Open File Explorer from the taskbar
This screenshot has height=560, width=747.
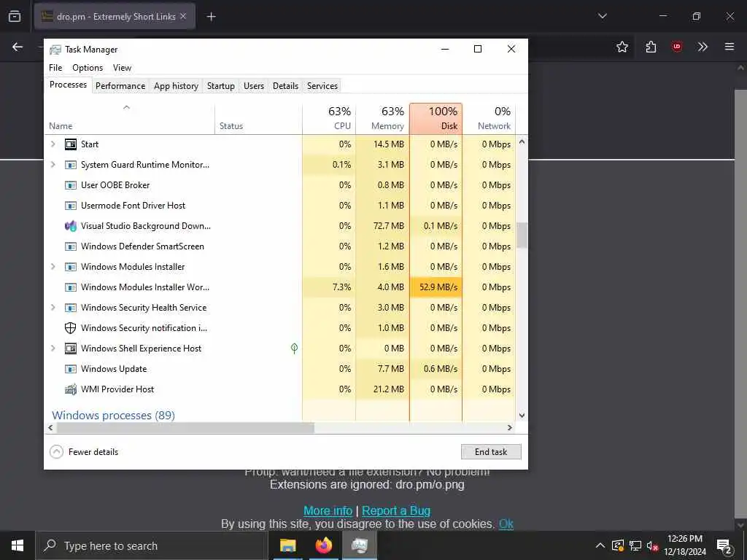287,545
